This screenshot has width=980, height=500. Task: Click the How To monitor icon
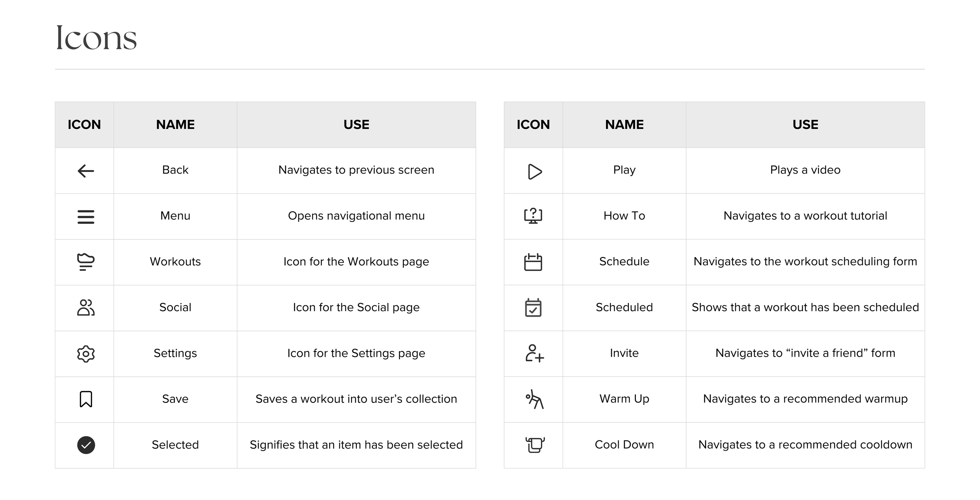(533, 216)
